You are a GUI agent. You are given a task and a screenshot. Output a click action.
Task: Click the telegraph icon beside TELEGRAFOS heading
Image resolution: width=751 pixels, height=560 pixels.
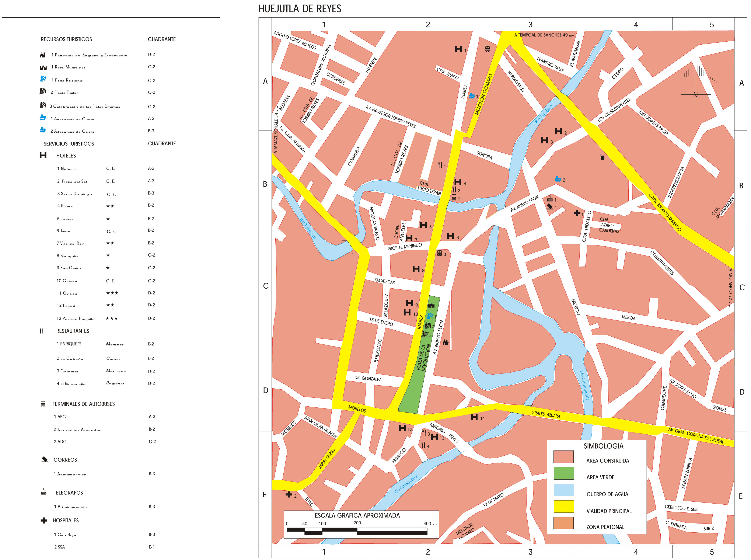coord(43,492)
